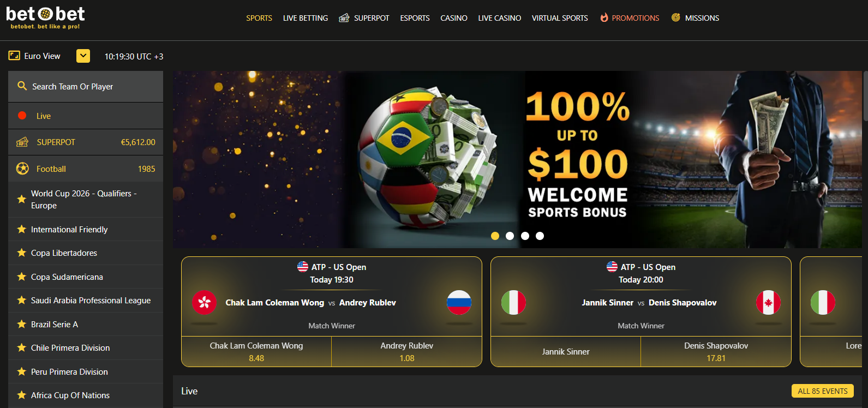Screen dimensions: 868x408
Task: Click the Search Team Or Player field
Action: 86,86
